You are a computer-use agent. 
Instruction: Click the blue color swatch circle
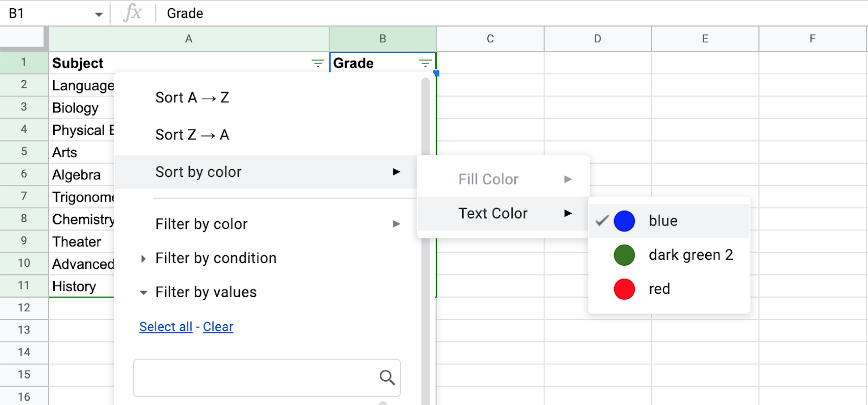point(624,221)
